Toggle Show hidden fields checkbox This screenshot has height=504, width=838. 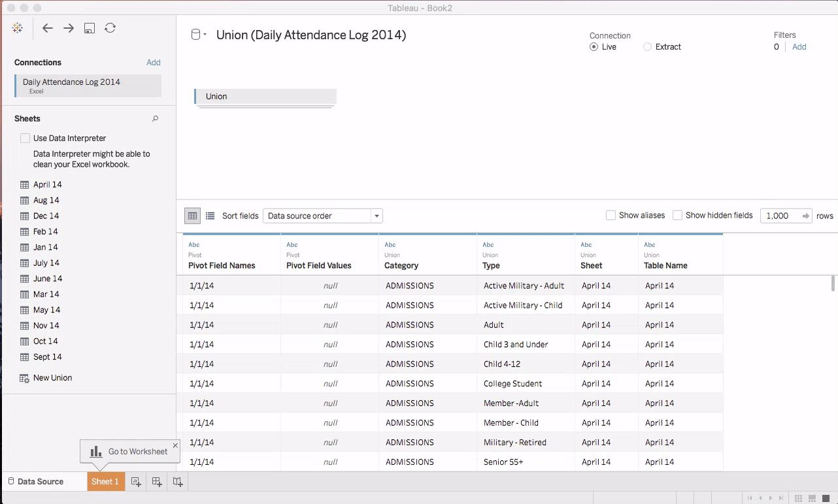(677, 216)
